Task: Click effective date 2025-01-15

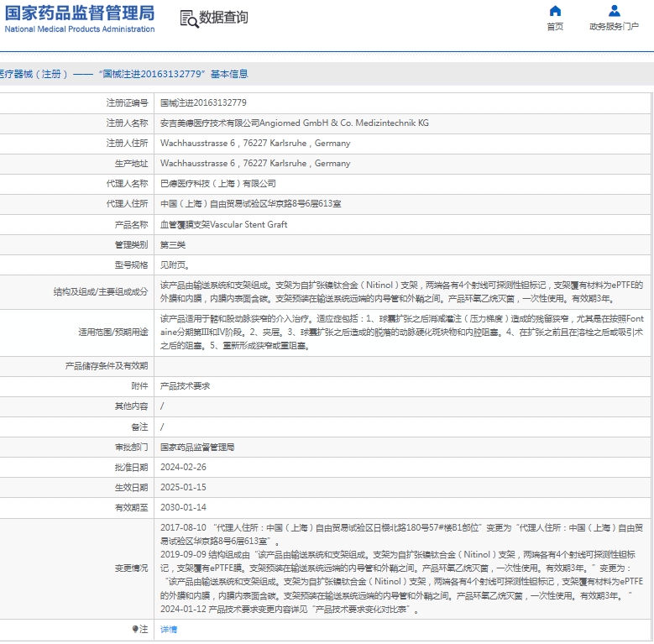Action: click(x=183, y=487)
